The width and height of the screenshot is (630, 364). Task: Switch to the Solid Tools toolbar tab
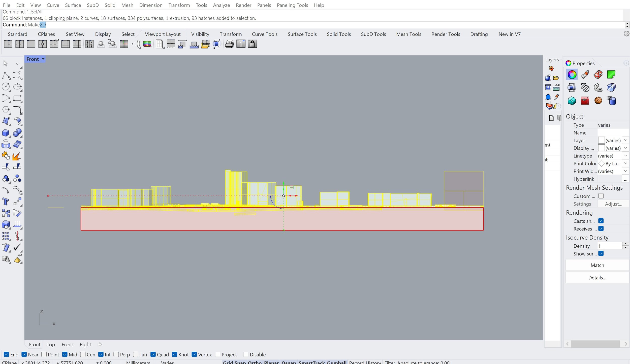coord(339,34)
